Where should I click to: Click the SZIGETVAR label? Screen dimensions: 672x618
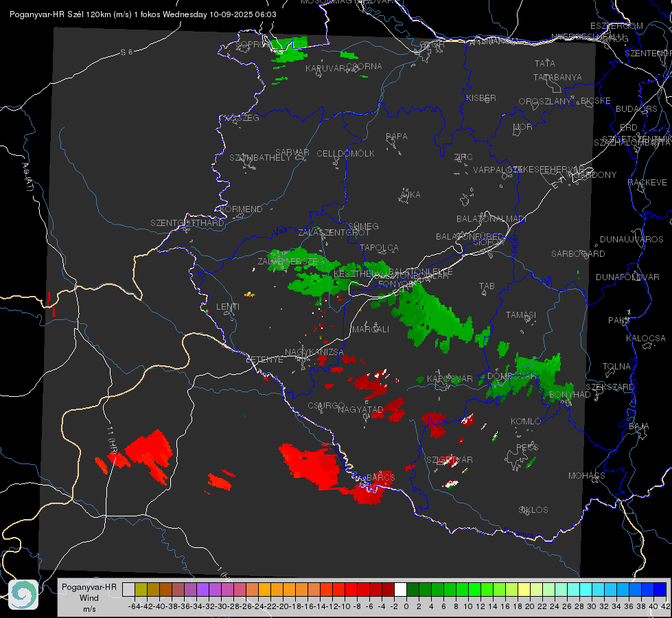pyautogui.click(x=450, y=460)
